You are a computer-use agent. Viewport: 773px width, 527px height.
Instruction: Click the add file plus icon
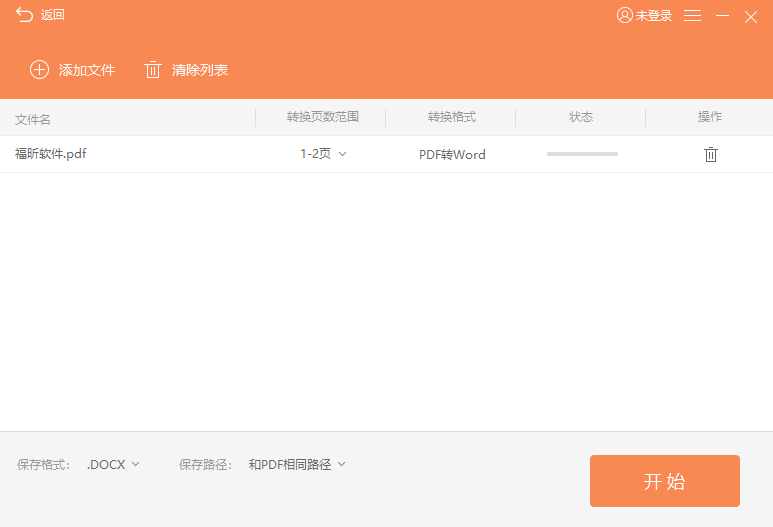(x=39, y=70)
